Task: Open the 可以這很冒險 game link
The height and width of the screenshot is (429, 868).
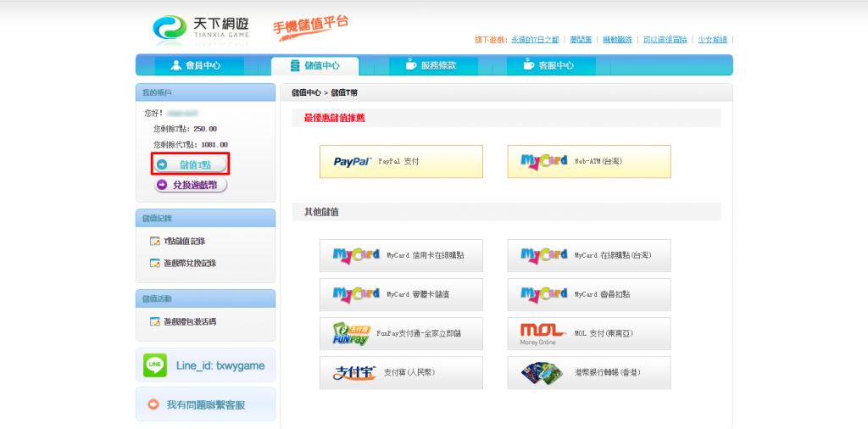Action: coord(665,40)
